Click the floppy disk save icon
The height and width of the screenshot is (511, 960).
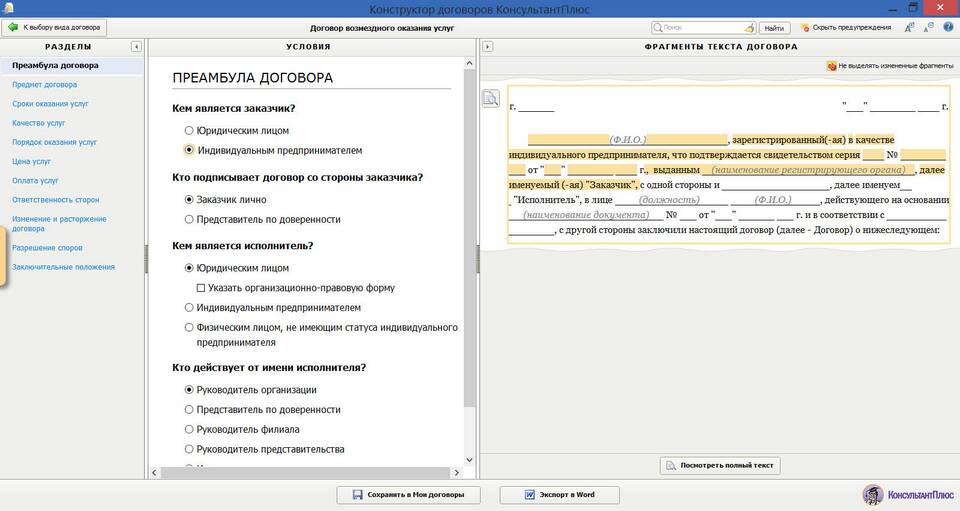pos(358,494)
